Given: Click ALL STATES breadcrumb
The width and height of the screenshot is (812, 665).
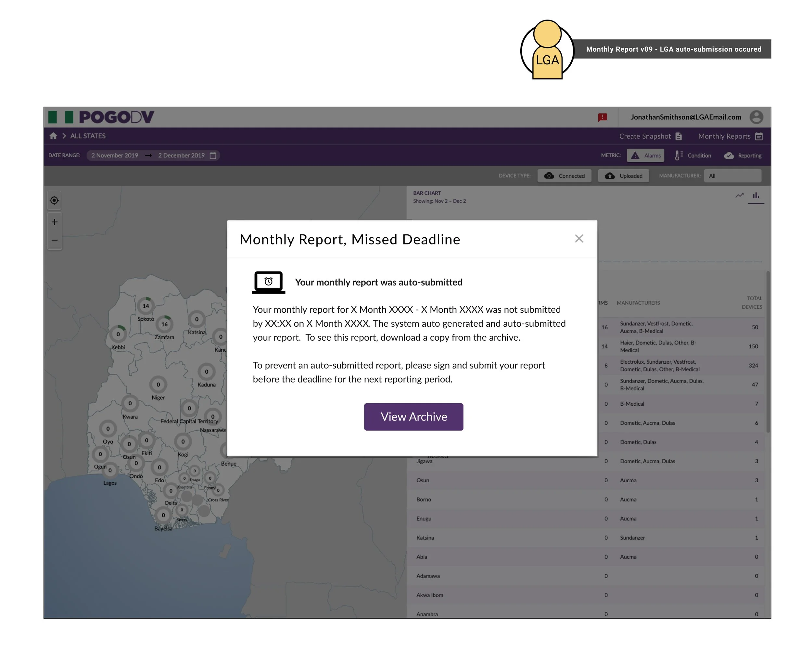Looking at the screenshot, I should pyautogui.click(x=88, y=136).
